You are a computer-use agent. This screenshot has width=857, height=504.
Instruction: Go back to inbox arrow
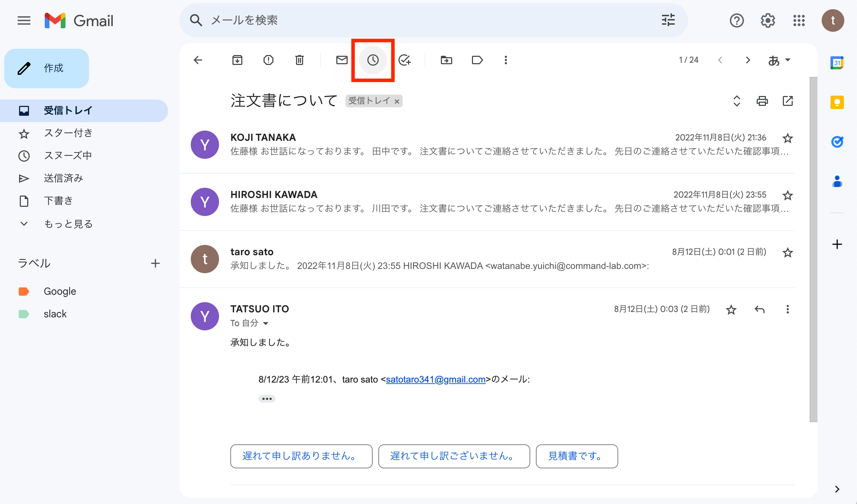tap(198, 60)
